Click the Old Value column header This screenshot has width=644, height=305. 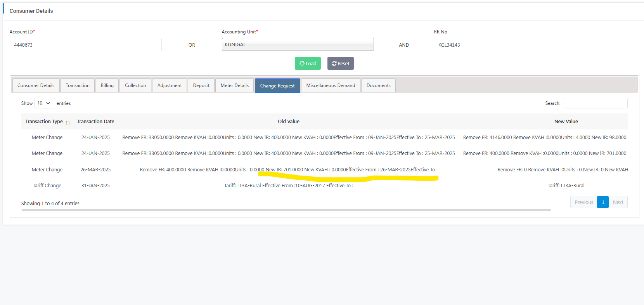click(x=289, y=122)
